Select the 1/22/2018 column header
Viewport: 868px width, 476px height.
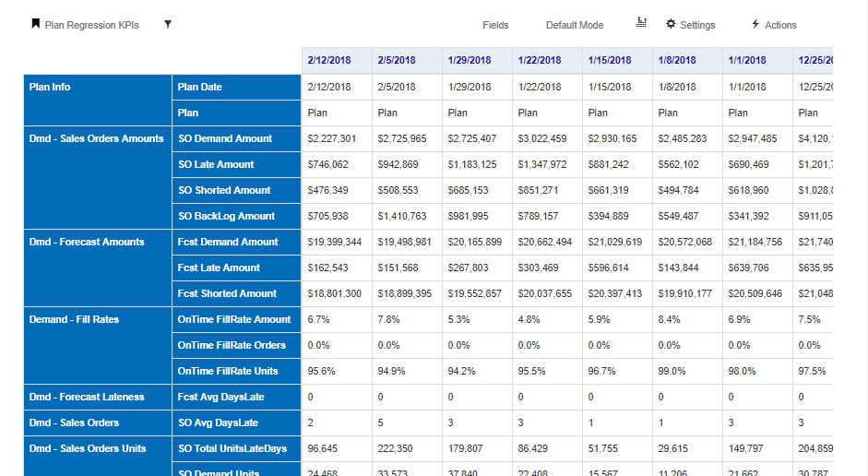pyautogui.click(x=539, y=60)
